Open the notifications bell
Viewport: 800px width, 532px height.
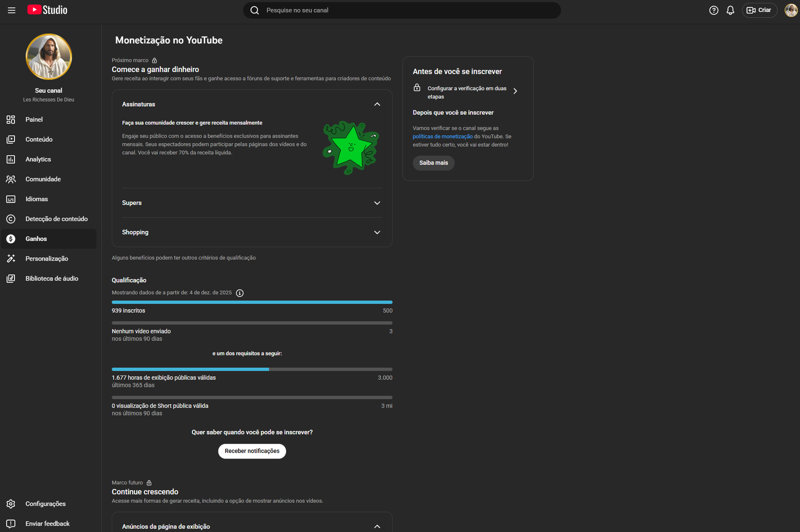click(730, 10)
